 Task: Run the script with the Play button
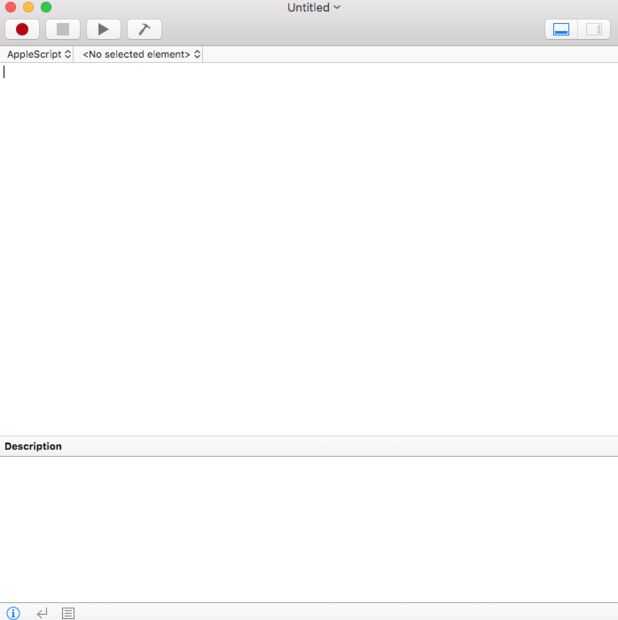(x=104, y=29)
